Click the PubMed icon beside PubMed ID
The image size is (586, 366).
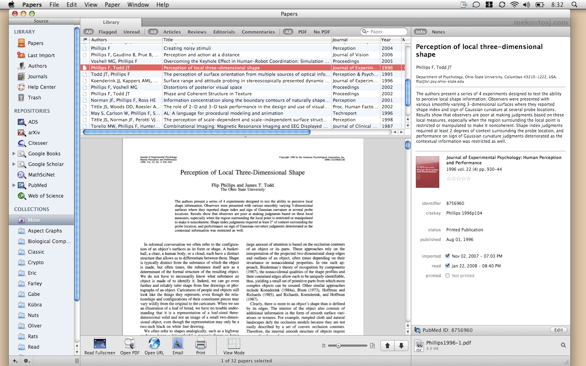[417, 330]
